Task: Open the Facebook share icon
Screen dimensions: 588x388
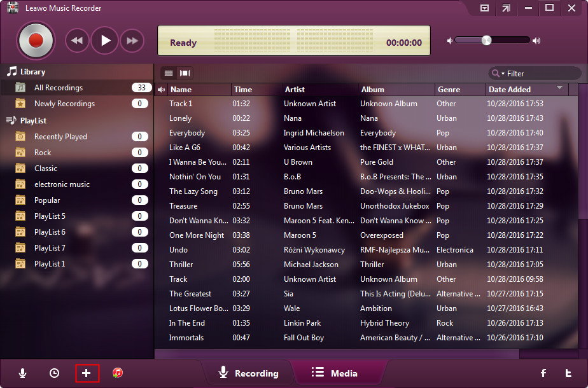Action: tap(543, 373)
